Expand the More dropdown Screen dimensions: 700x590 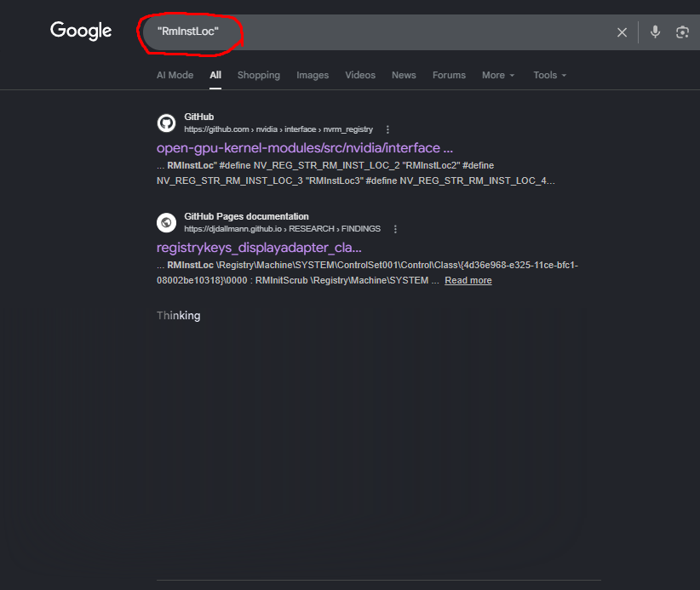pyautogui.click(x=498, y=75)
